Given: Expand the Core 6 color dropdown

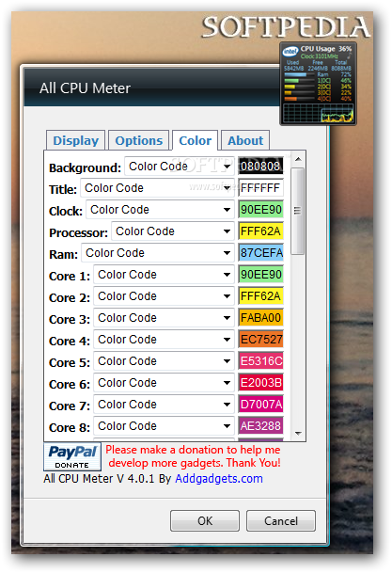Looking at the screenshot, I should (x=164, y=383).
